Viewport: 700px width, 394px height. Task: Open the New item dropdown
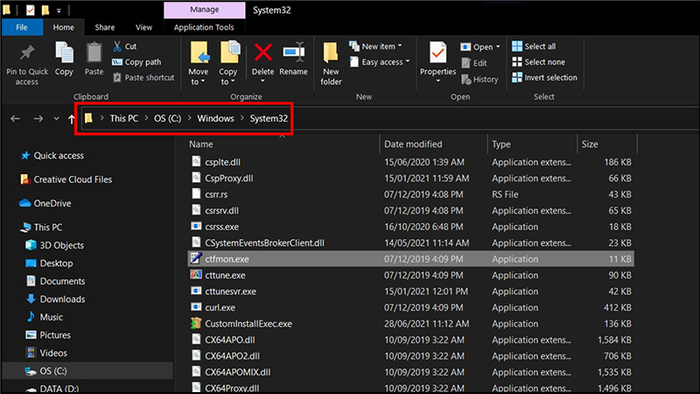tap(376, 46)
